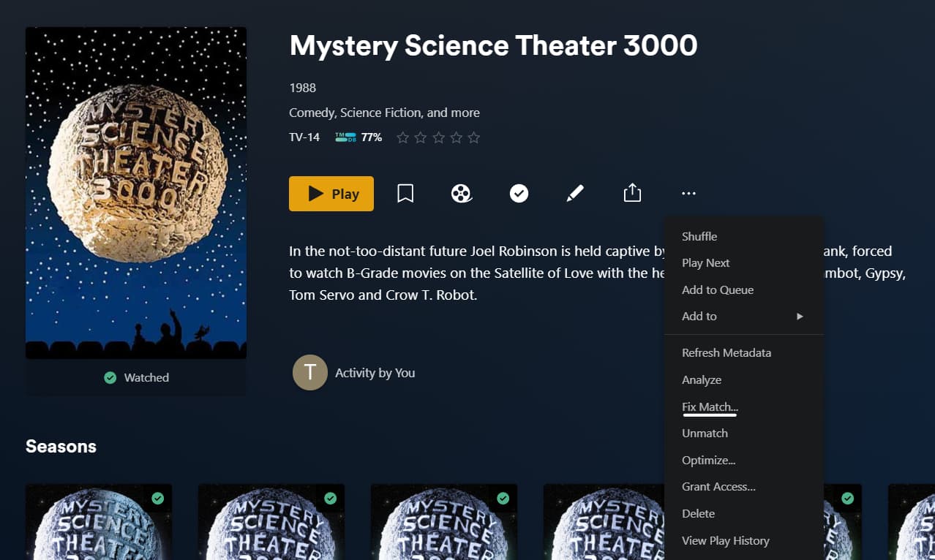This screenshot has height=560, width=935.
Task: Click the Comedy, Science Fiction, and more genres
Action: pyautogui.click(x=384, y=113)
